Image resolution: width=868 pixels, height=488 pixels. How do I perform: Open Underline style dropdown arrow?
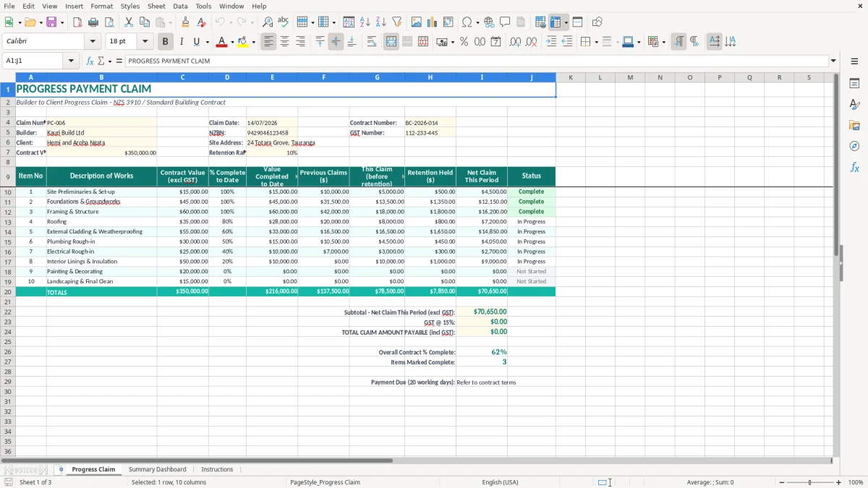coord(207,42)
